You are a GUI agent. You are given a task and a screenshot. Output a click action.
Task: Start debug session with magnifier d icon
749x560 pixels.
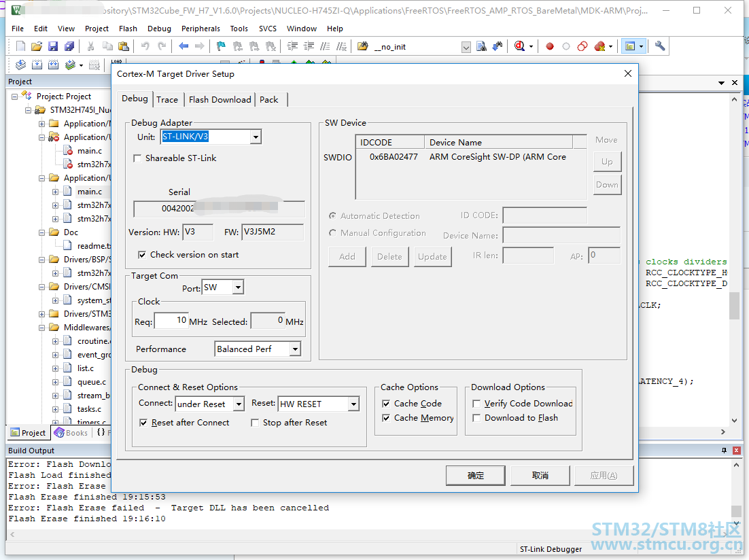519,46
